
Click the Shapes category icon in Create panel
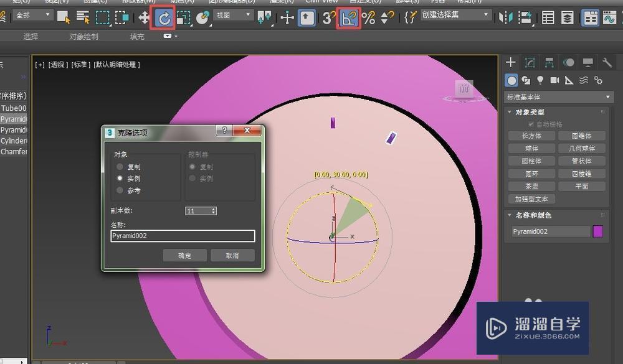pos(526,80)
